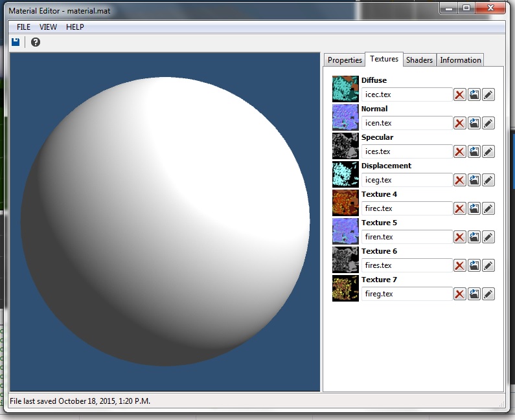Image resolution: width=515 pixels, height=420 pixels.
Task: Switch to the Shaders tab
Action: pos(419,60)
